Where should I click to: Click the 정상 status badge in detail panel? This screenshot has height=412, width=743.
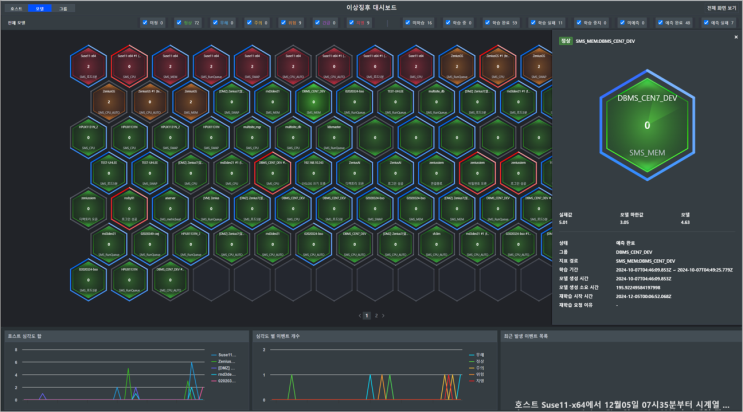pos(565,40)
